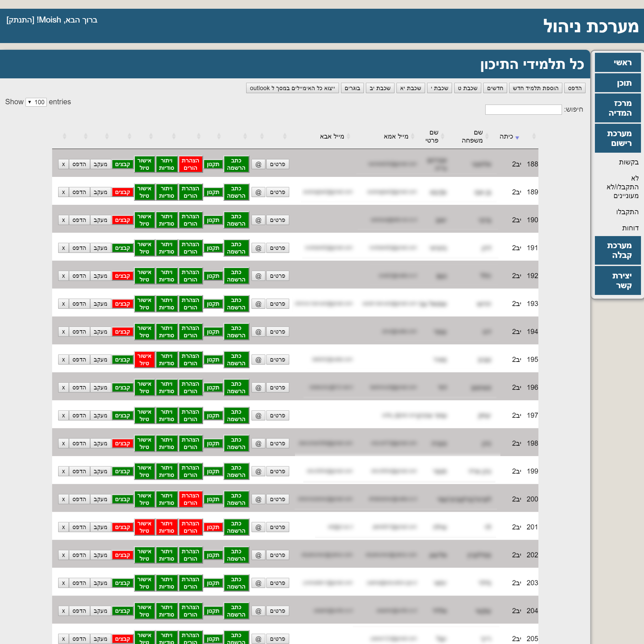The width and height of the screenshot is (644, 644).
Task: Sort by the מייל אמא column
Action: point(399,136)
